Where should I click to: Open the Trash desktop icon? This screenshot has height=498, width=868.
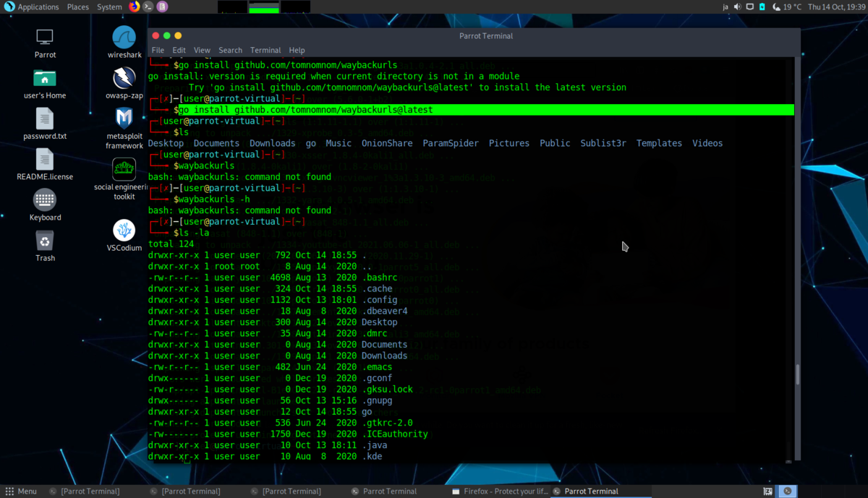tap(45, 246)
